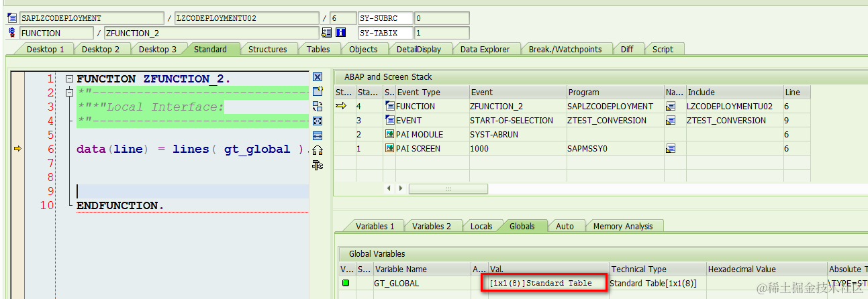Image resolution: width=868 pixels, height=299 pixels.
Task: Click the EVENT type icon in stack row 3
Action: pos(390,120)
